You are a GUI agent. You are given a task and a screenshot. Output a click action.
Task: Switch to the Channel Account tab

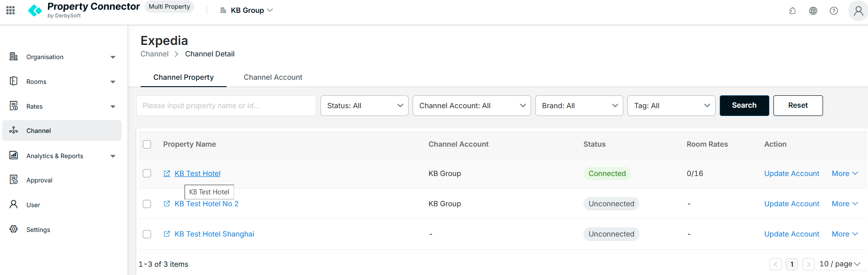click(x=273, y=77)
